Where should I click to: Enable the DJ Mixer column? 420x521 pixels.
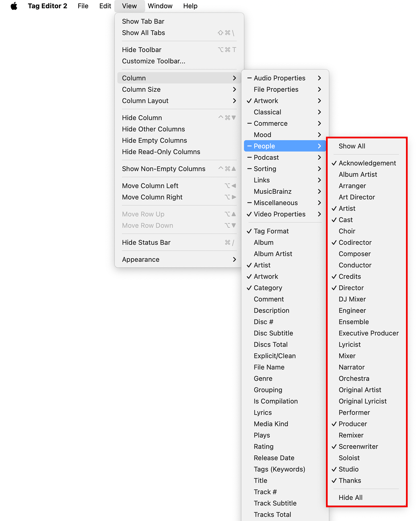(x=367, y=299)
